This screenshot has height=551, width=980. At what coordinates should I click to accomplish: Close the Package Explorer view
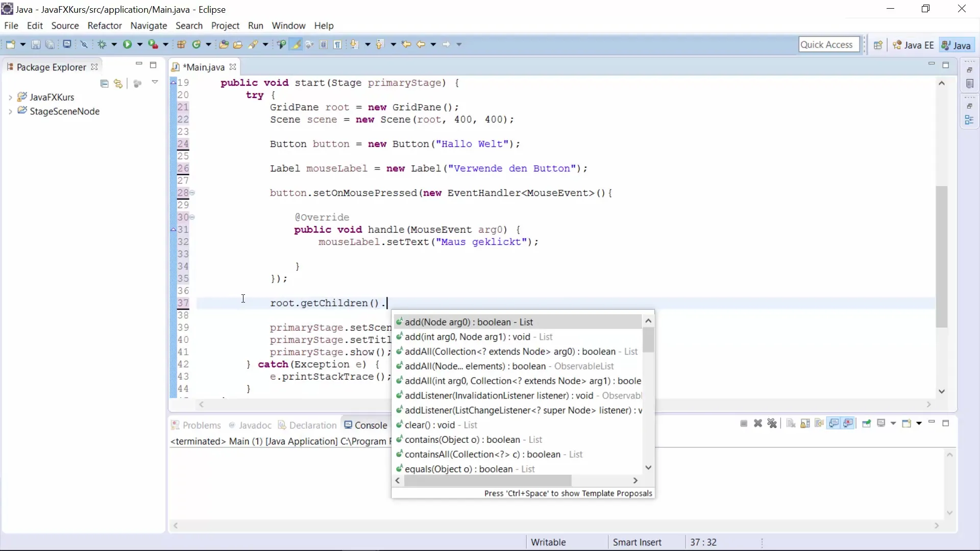tap(94, 67)
